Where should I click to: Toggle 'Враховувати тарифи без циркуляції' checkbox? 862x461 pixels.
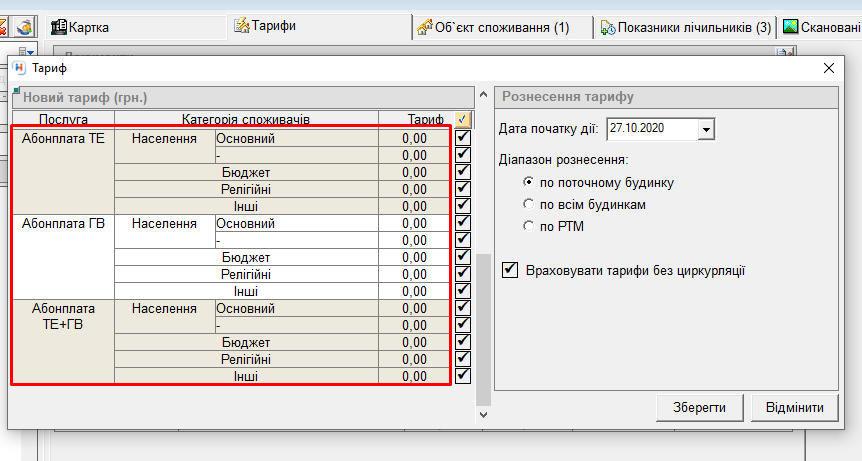pos(511,270)
